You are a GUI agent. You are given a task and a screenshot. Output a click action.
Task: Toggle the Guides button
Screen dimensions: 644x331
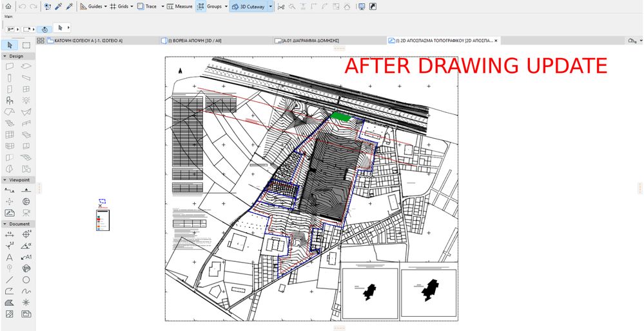91,6
